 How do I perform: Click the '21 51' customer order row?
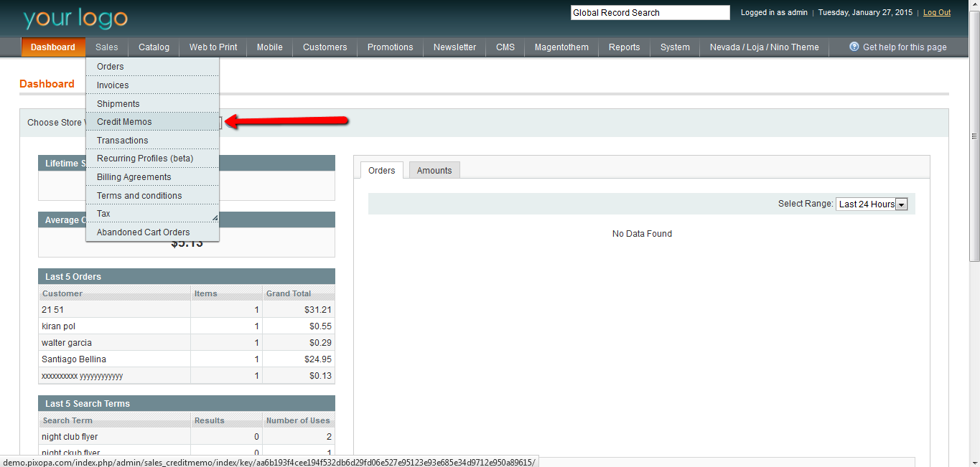(186, 310)
